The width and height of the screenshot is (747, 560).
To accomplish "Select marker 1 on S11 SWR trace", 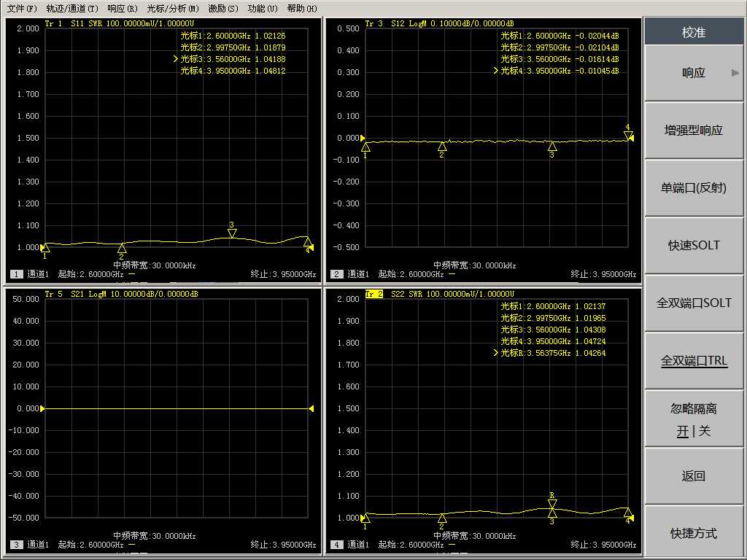I will coord(44,251).
